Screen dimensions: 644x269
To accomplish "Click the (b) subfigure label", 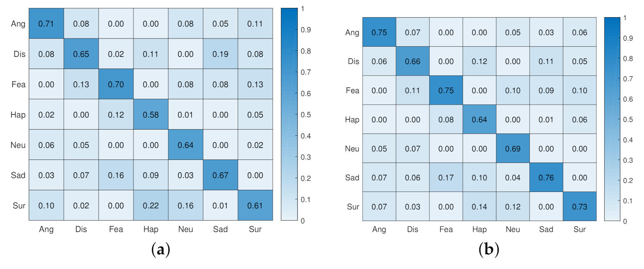I will 489,249.
